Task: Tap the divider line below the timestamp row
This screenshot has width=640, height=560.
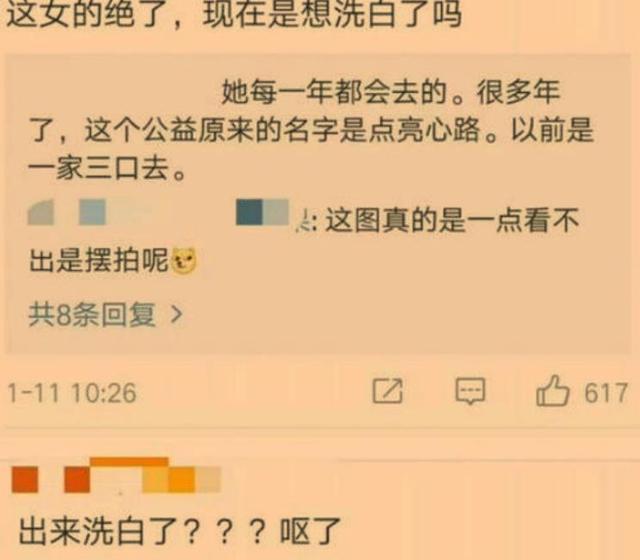Action: [x=320, y=427]
